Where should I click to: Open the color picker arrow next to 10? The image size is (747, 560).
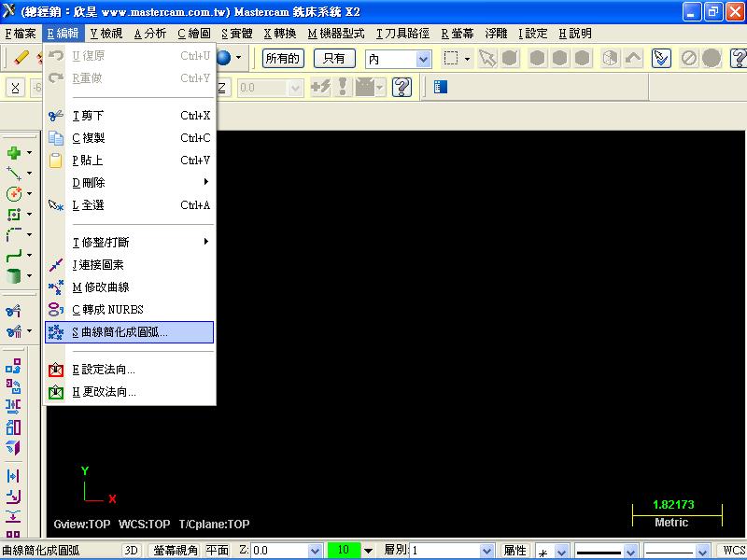click(x=368, y=551)
